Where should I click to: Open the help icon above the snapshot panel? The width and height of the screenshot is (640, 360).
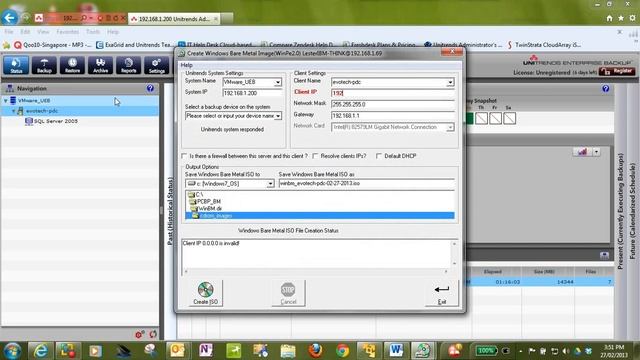coord(606,88)
